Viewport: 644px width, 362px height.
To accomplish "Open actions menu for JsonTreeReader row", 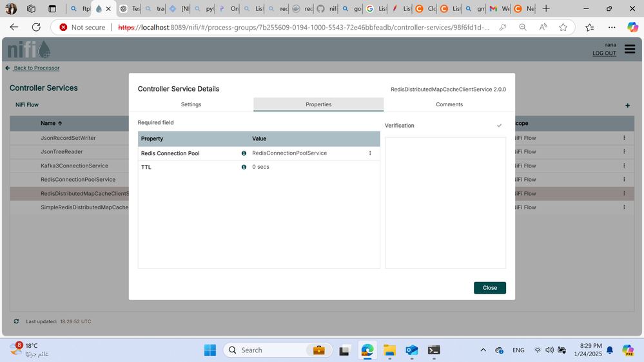I will tap(624, 152).
